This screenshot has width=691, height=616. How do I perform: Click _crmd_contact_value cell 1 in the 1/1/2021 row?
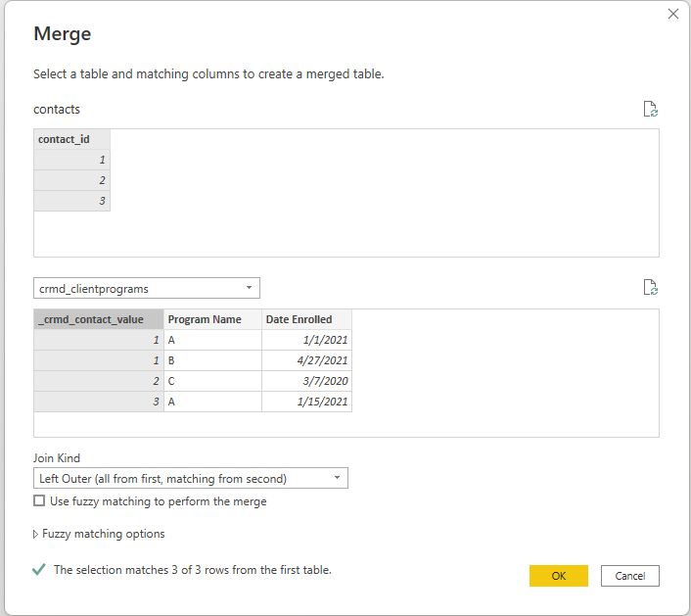98,340
